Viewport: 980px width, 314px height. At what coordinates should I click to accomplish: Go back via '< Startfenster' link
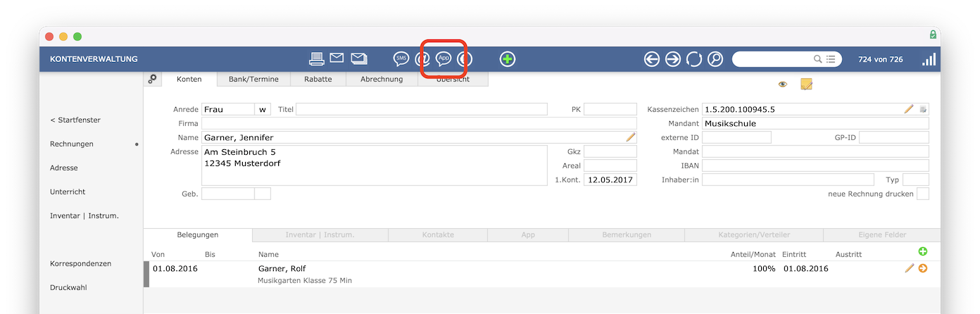75,120
